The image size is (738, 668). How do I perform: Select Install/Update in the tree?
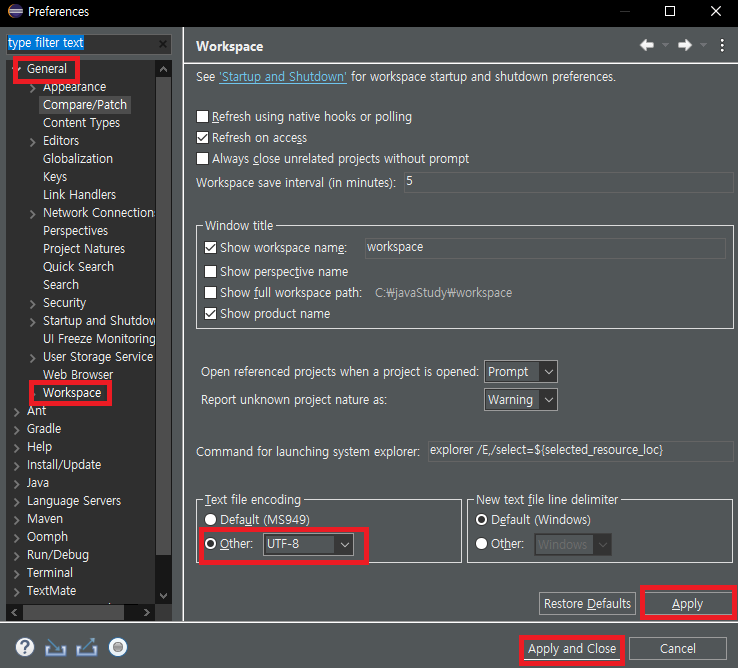point(64,465)
